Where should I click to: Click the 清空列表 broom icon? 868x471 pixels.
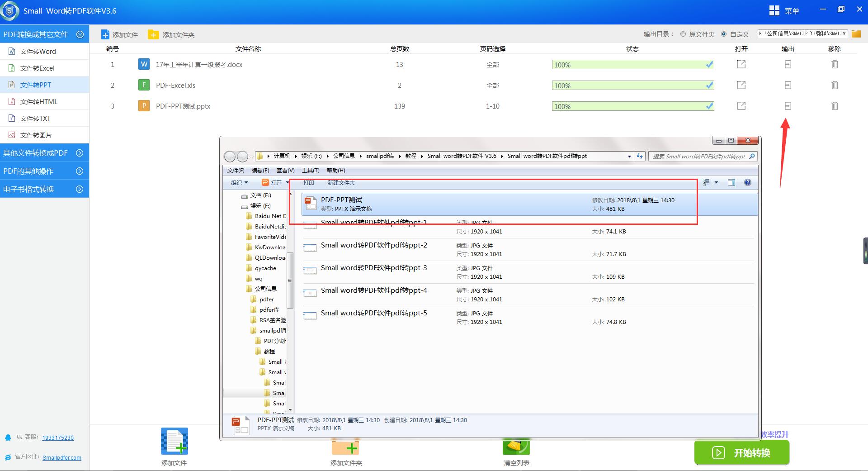coord(516,447)
